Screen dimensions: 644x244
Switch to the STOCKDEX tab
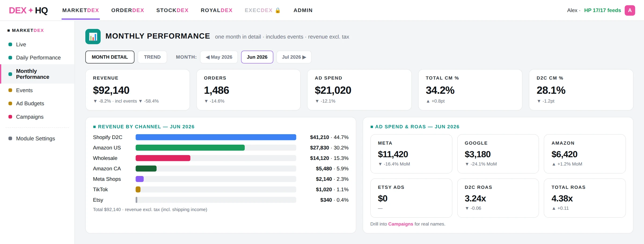pos(172,10)
